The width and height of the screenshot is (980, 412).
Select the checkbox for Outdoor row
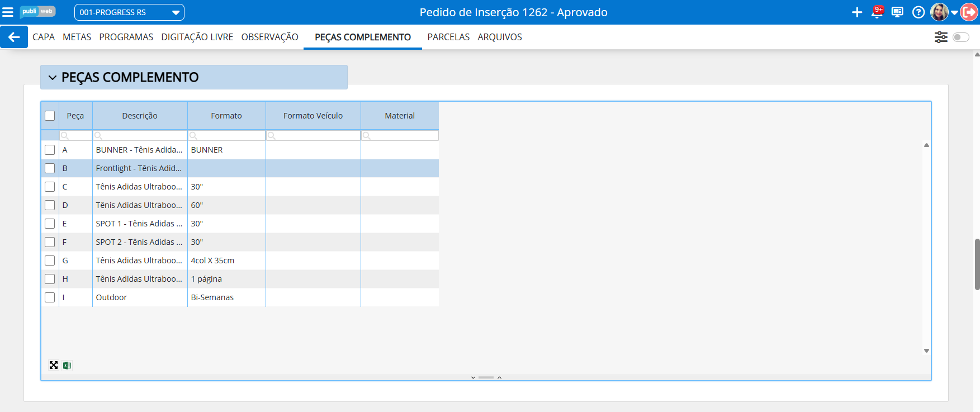coord(50,297)
